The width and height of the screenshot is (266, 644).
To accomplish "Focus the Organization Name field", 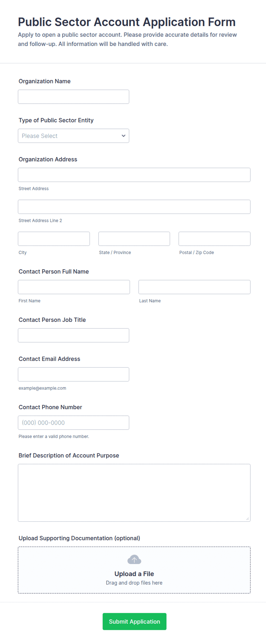I will pos(74,97).
